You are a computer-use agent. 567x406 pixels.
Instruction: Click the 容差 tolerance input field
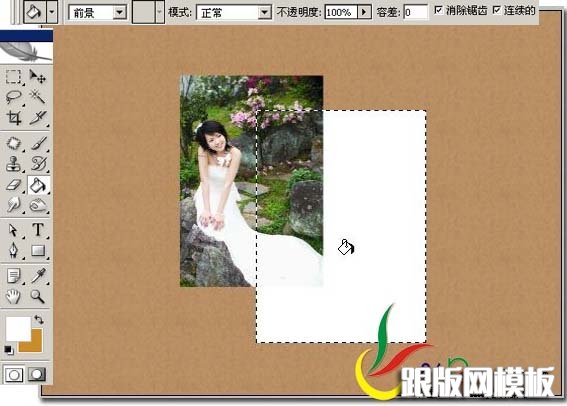pos(416,12)
